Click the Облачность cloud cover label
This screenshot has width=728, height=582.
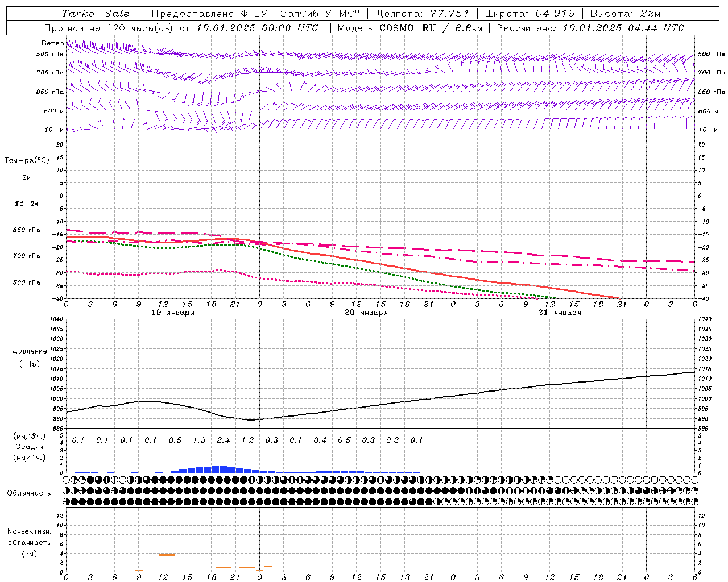tap(29, 493)
